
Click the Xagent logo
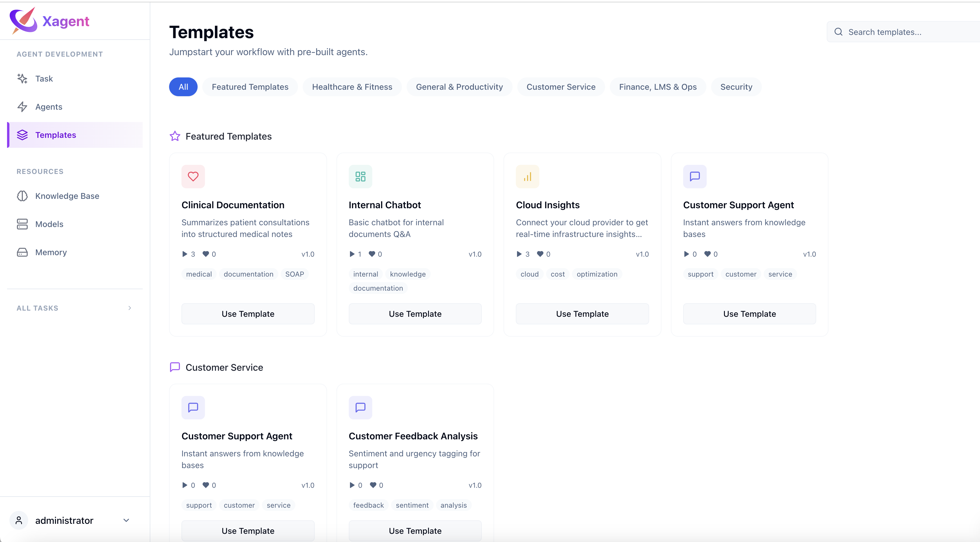coord(50,21)
